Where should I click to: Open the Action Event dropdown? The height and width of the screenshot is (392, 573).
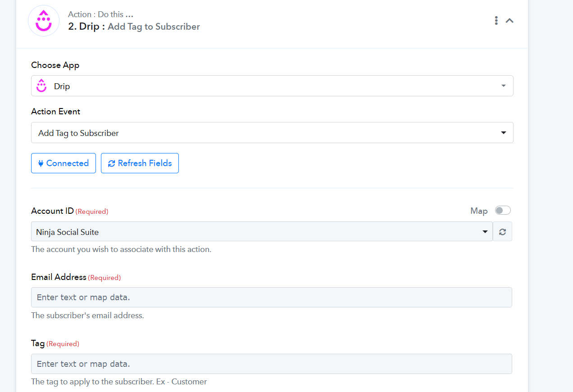click(272, 133)
